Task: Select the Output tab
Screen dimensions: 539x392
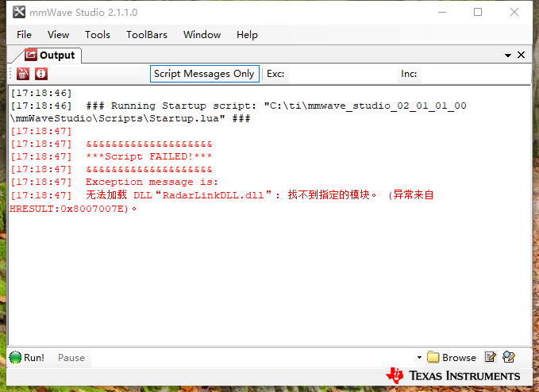Action: pos(51,56)
